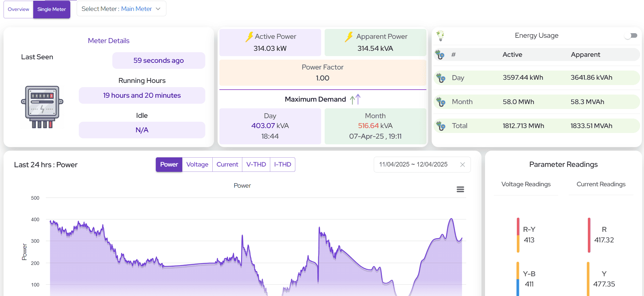644x296 pixels.
Task: Select the Power chart button
Action: [x=169, y=164]
